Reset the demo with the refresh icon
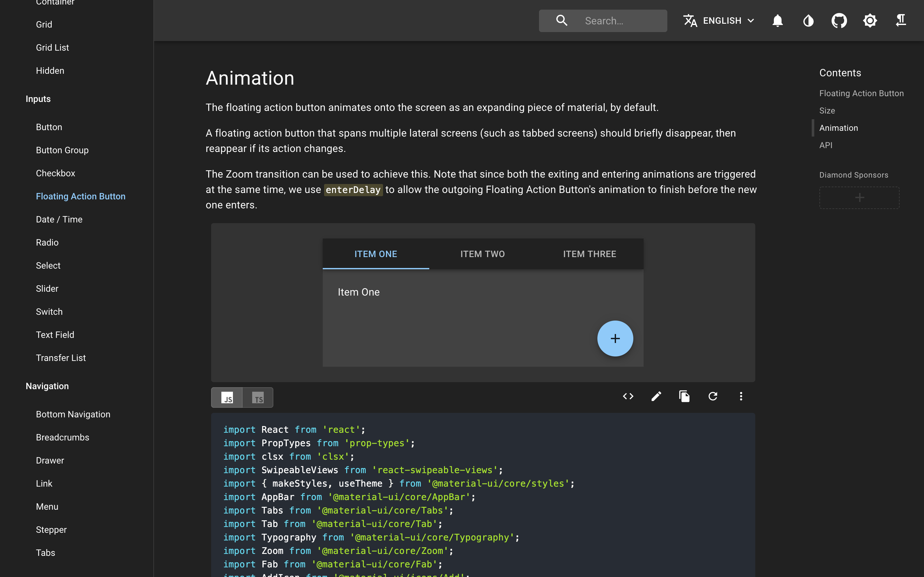 [713, 397]
